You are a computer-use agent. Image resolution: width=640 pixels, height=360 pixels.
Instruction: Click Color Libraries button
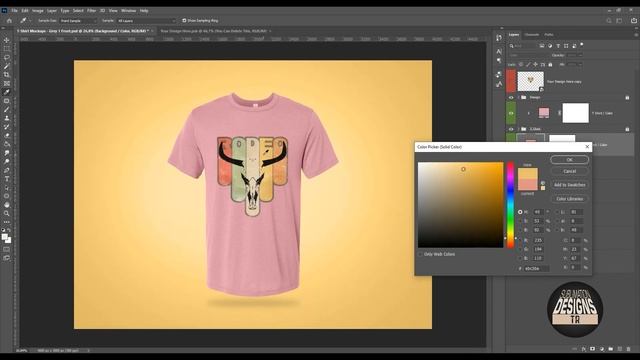(x=569, y=199)
